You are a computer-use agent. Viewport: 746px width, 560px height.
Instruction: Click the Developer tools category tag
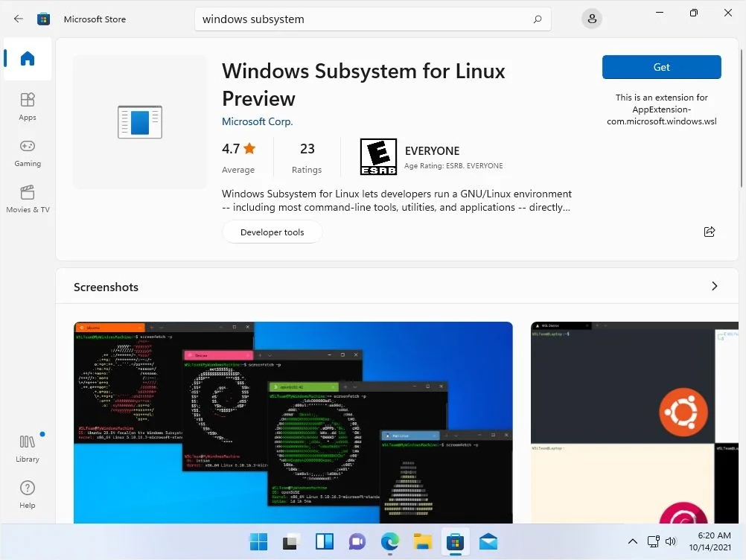pos(272,232)
